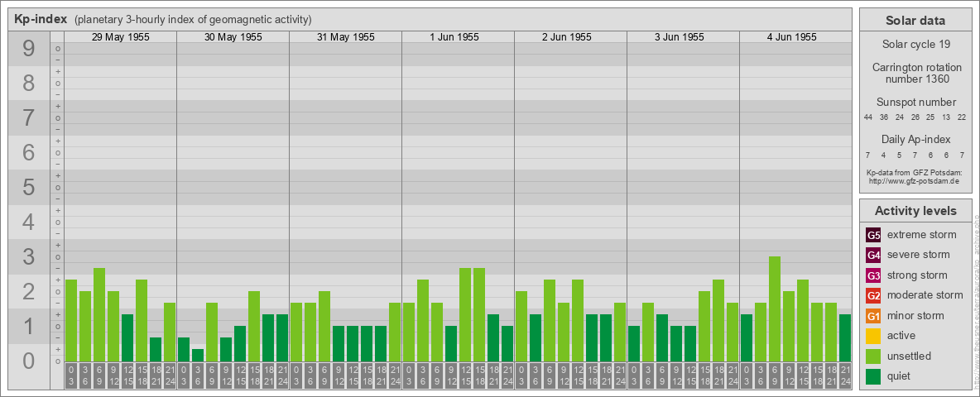Open the gfz-potsdam.de link

click(x=914, y=181)
